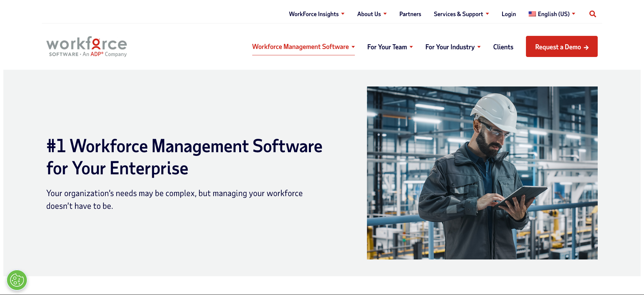Click the #1 Workforce Management Software heading
644x295 pixels.
(184, 157)
